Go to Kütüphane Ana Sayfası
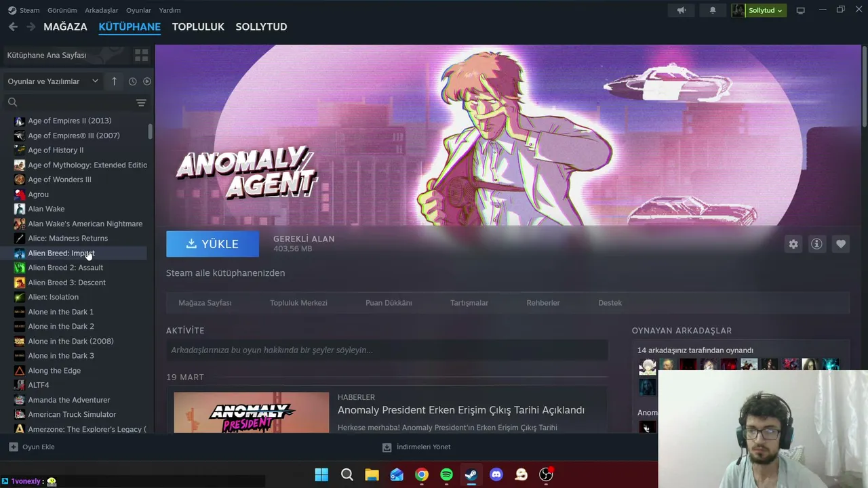 tap(47, 55)
